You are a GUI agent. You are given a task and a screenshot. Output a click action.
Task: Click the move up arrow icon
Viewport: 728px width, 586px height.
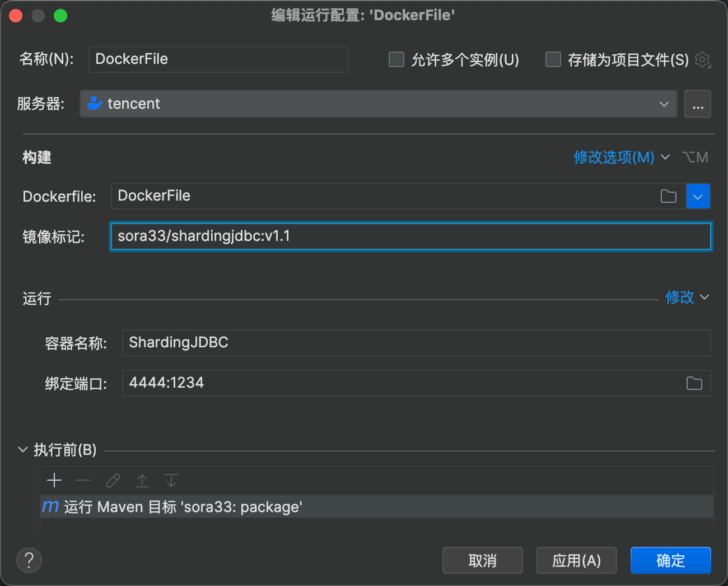[142, 480]
